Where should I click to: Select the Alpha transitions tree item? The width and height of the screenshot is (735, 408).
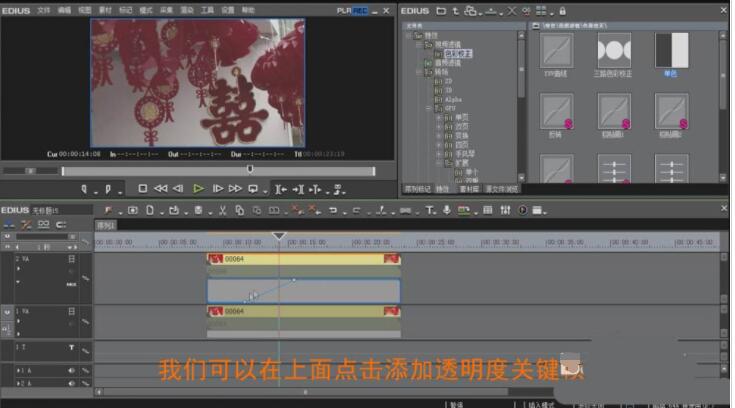point(453,99)
